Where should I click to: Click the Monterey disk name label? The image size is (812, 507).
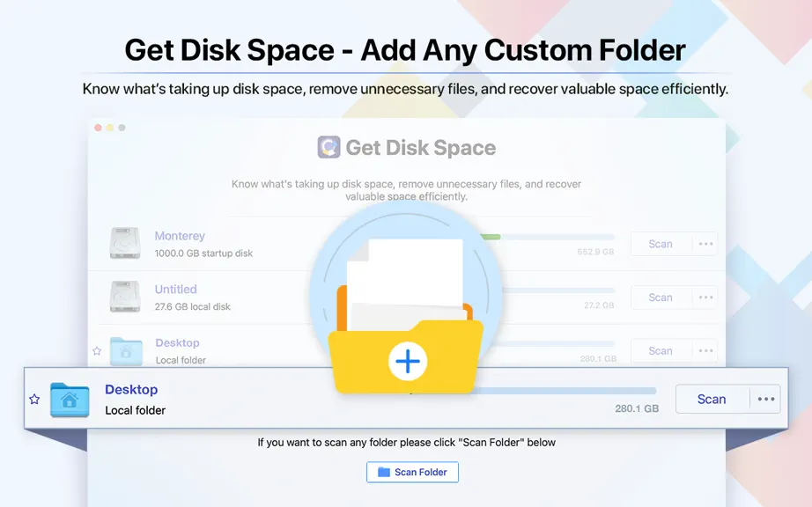click(x=180, y=236)
